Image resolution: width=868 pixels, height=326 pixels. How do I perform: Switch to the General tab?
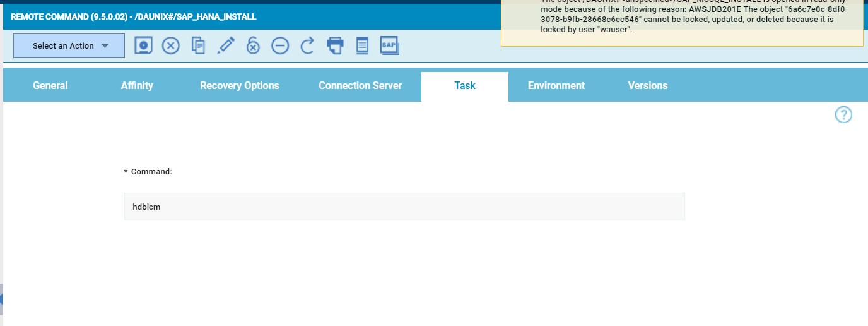pyautogui.click(x=50, y=86)
